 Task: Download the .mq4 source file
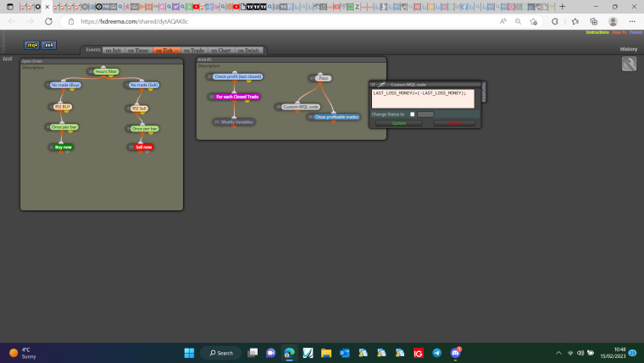[x=31, y=45]
